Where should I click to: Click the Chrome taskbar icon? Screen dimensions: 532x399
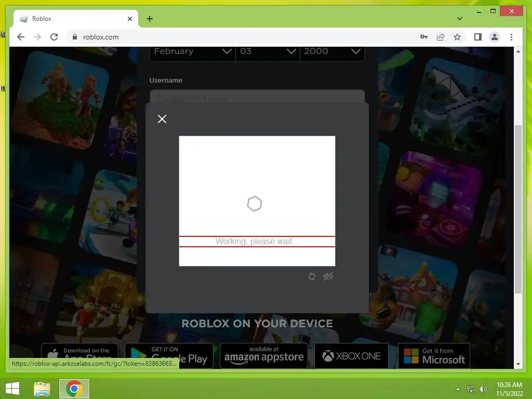click(74, 389)
